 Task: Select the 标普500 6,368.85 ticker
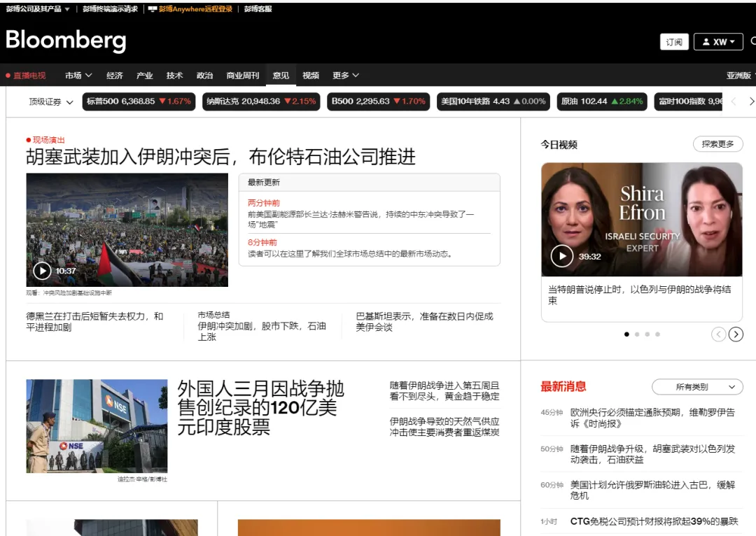click(139, 101)
